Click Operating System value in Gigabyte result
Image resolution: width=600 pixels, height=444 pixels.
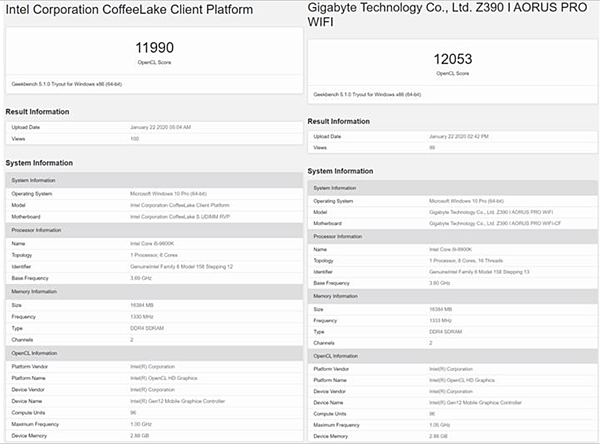coord(466,201)
